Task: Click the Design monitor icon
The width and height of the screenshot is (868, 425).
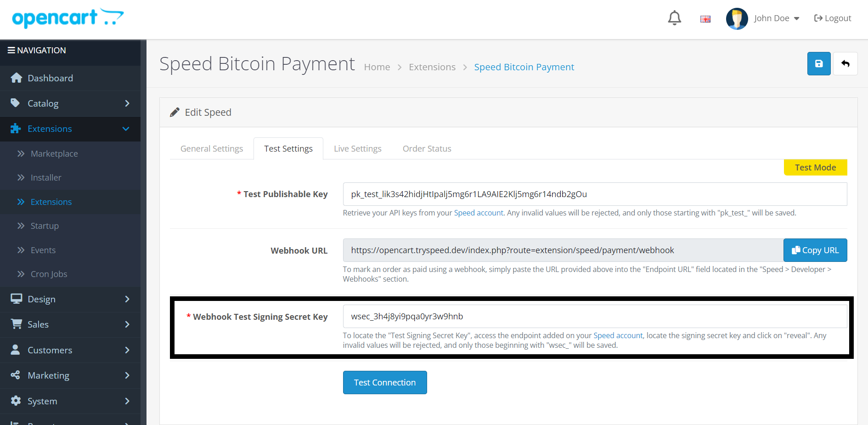Action: point(17,299)
